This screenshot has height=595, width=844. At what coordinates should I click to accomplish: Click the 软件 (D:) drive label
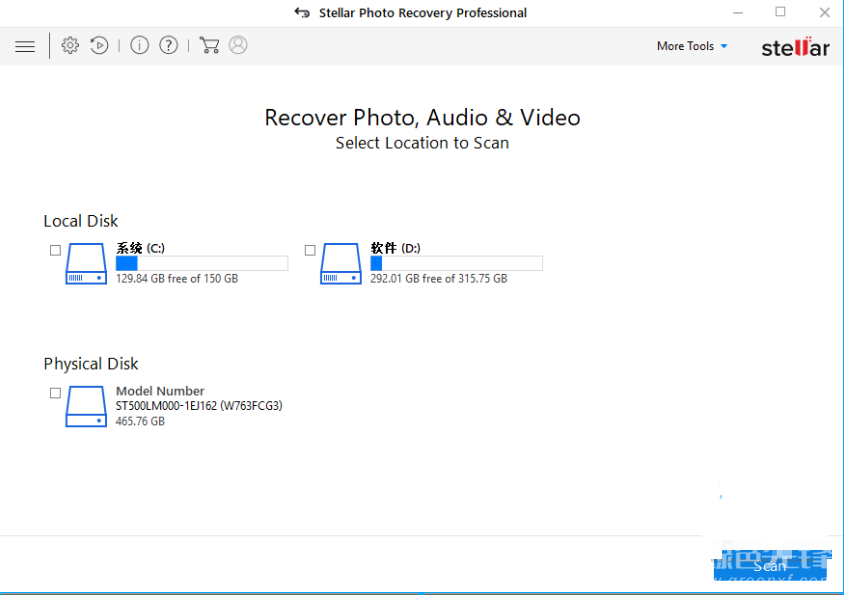point(396,248)
